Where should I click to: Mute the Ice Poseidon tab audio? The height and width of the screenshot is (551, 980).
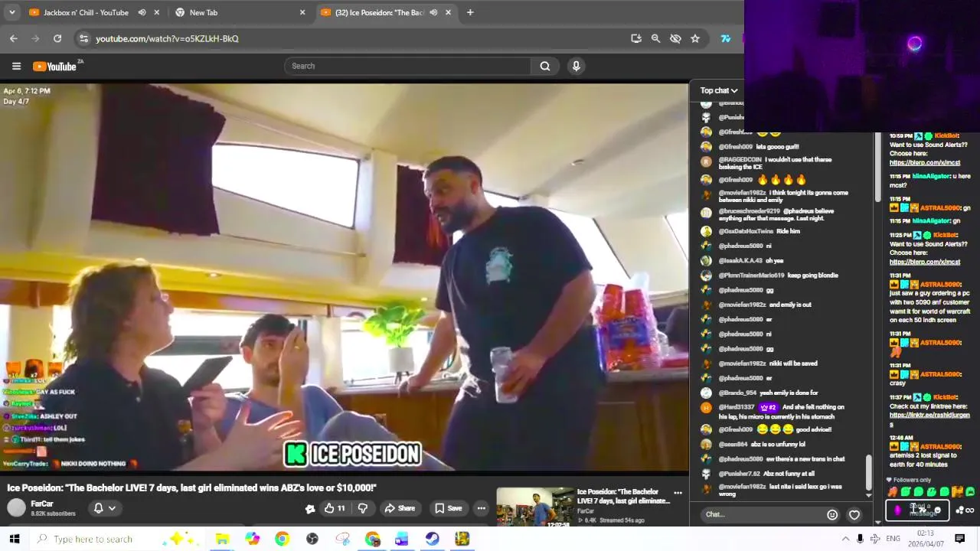[433, 12]
